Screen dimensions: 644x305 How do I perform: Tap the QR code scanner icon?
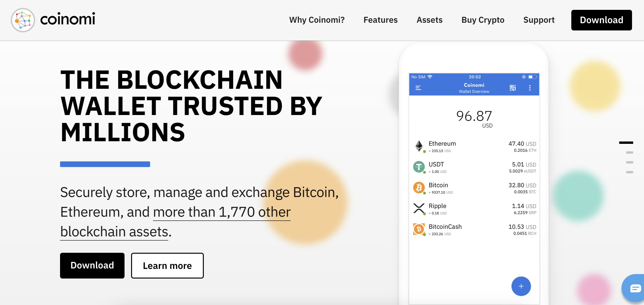[512, 88]
